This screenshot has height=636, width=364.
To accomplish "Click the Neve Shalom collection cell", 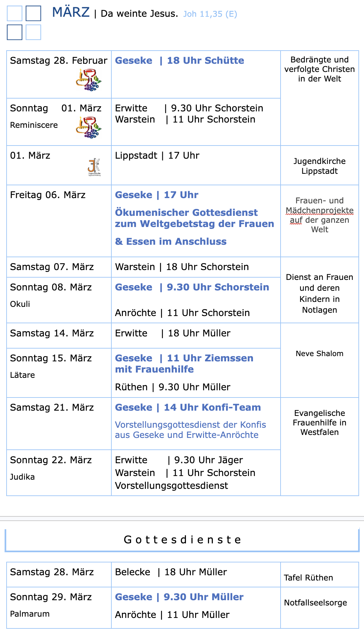I will [x=319, y=353].
